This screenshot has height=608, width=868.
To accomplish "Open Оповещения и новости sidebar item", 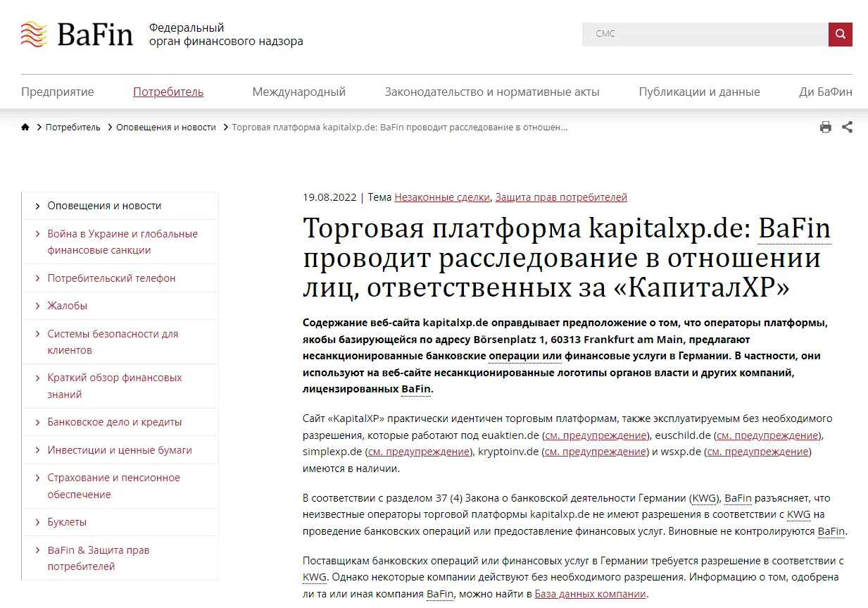I will tap(120, 206).
